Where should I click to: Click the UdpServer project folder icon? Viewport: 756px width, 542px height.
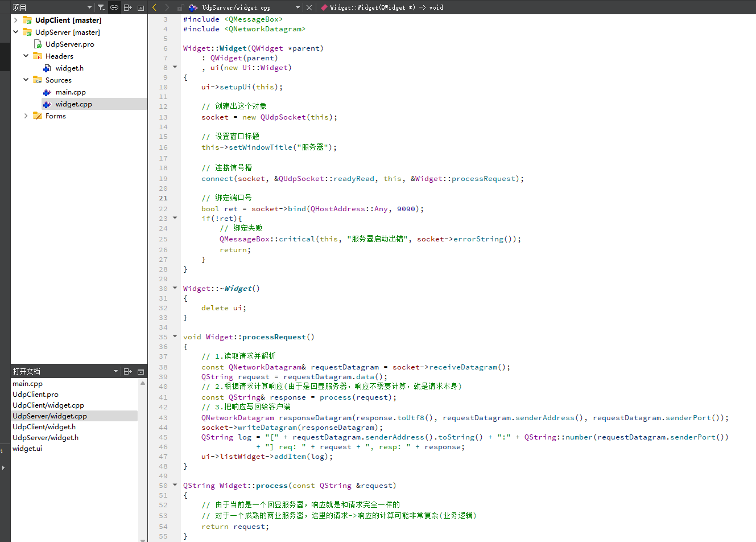coord(27,32)
